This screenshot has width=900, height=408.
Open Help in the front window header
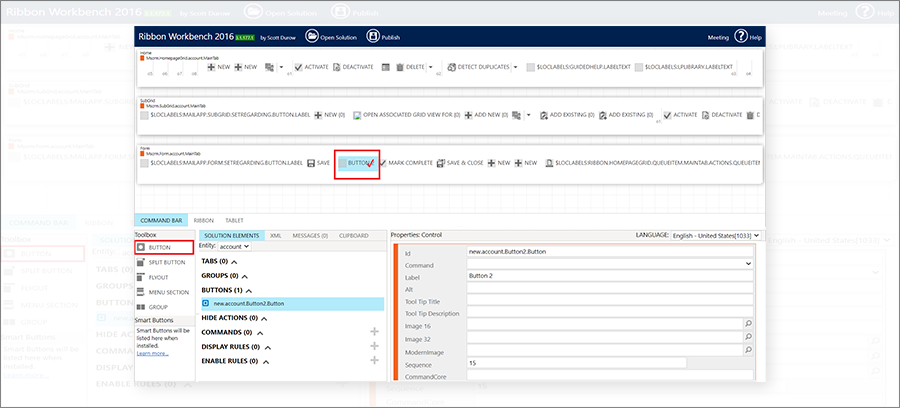(748, 37)
